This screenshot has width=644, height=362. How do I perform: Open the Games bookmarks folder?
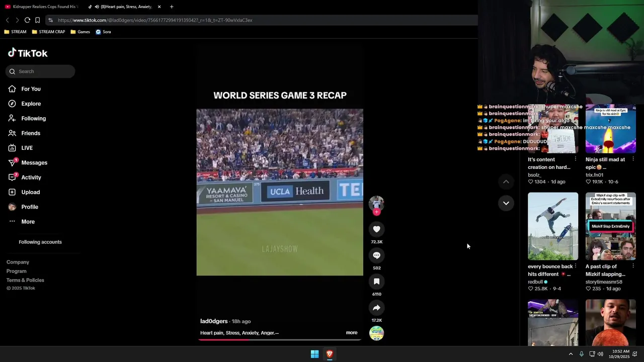pos(80,32)
